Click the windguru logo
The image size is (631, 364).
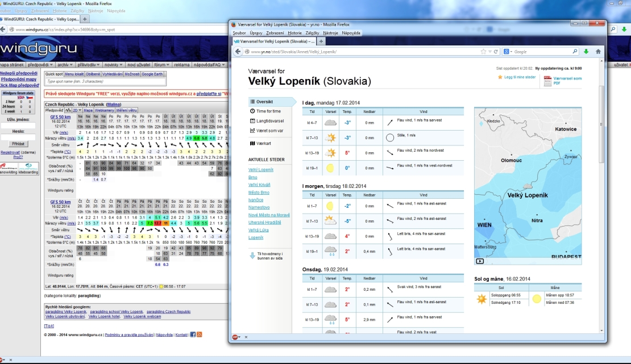click(38, 48)
